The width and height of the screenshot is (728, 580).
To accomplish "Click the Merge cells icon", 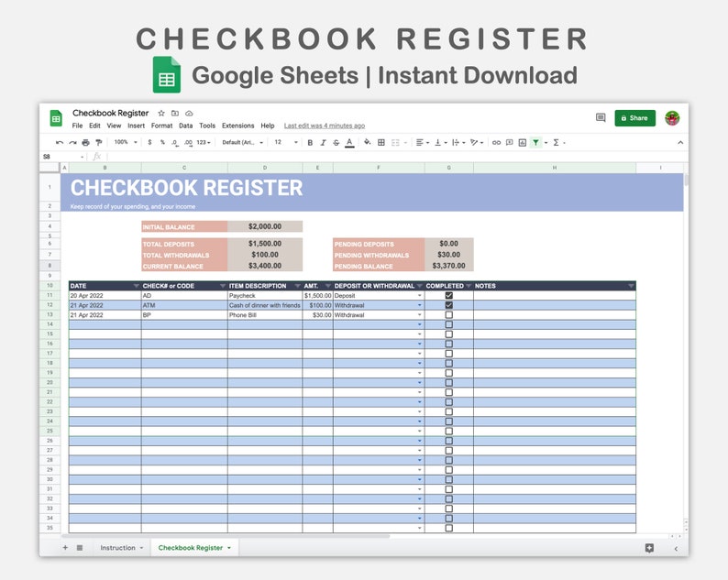I will click(x=395, y=142).
